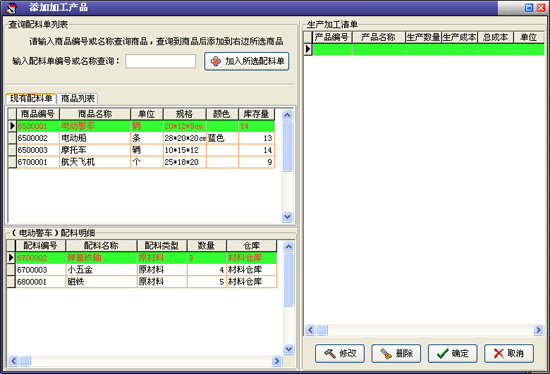
Task: Select the 航天飞机 row 6700001
Action: [x=141, y=162]
